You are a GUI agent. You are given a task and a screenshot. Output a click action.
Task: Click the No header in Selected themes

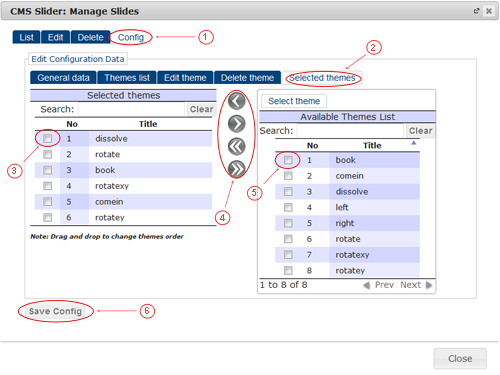coord(72,124)
